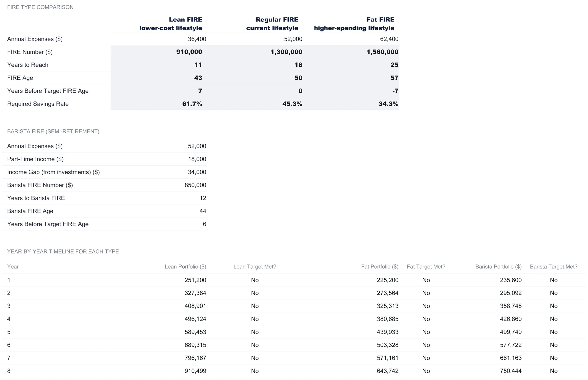Click Barista FIRE Number value 850,000
Screen dimensions: 588x380
196,185
